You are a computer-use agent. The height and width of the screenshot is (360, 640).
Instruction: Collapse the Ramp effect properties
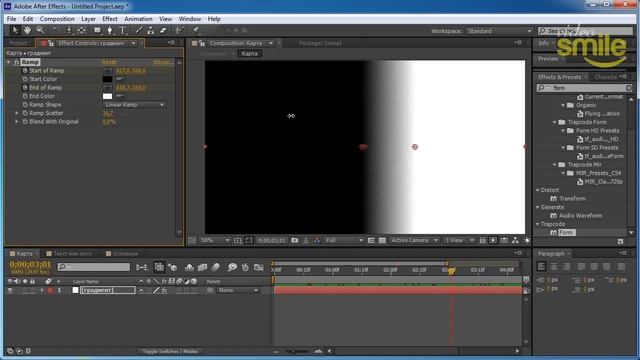tap(9, 62)
